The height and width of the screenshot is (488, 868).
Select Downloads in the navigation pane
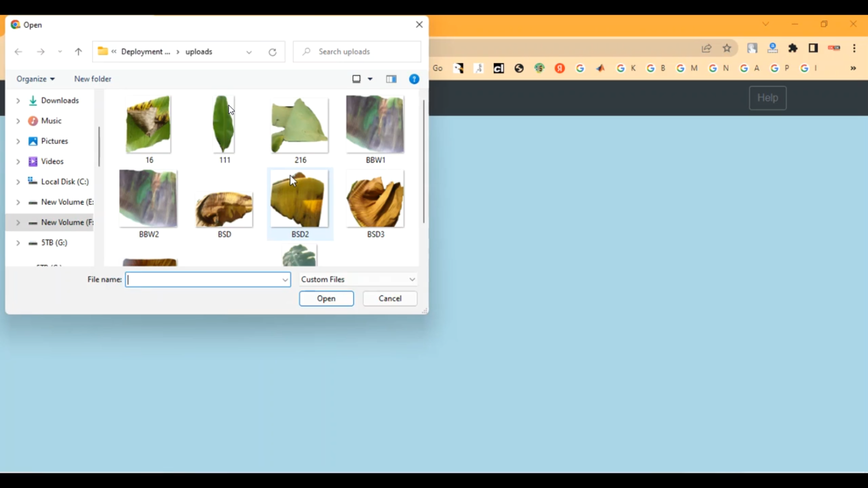pyautogui.click(x=60, y=101)
